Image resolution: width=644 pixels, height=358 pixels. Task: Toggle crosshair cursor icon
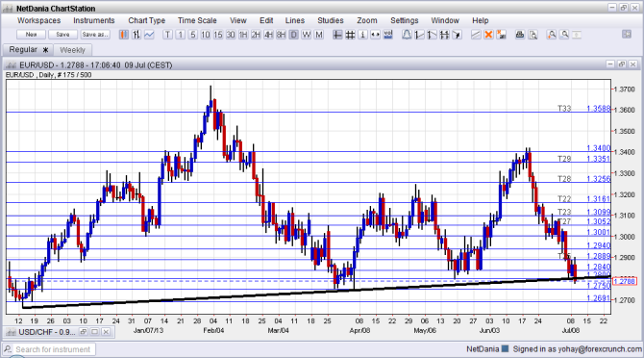(337, 35)
